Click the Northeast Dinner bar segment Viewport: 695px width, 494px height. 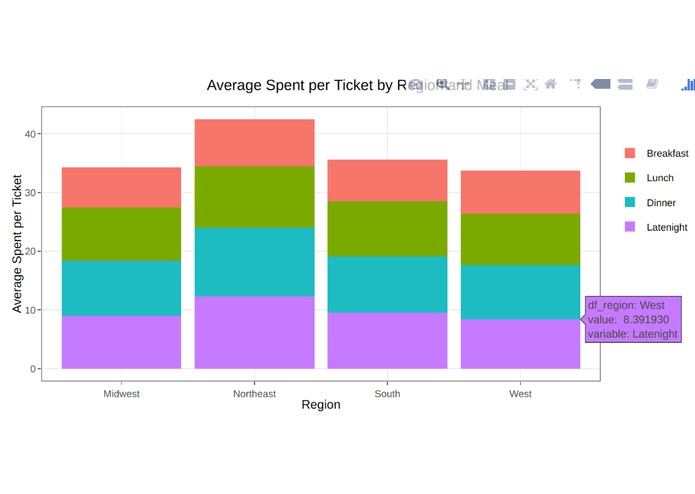click(x=254, y=262)
